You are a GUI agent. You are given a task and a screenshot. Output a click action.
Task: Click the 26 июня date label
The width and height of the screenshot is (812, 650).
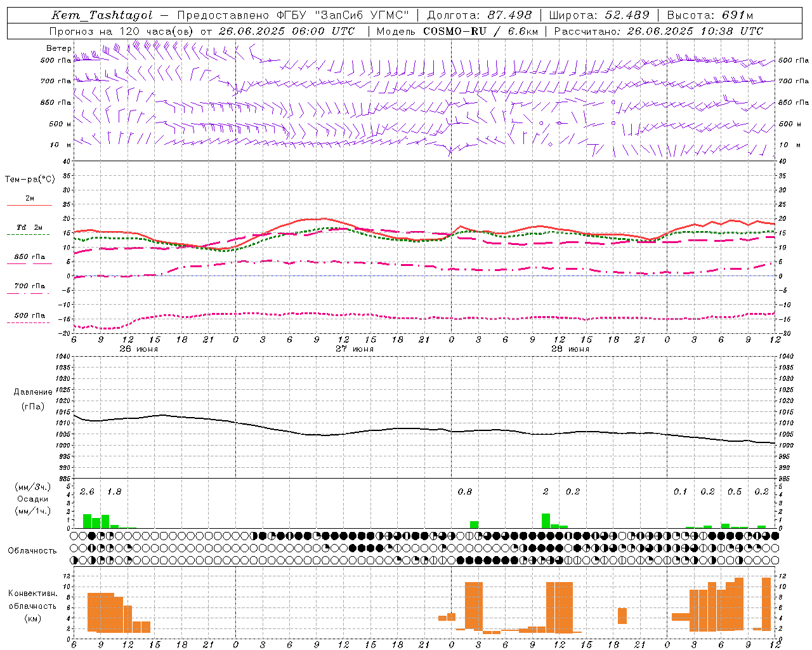[138, 349]
